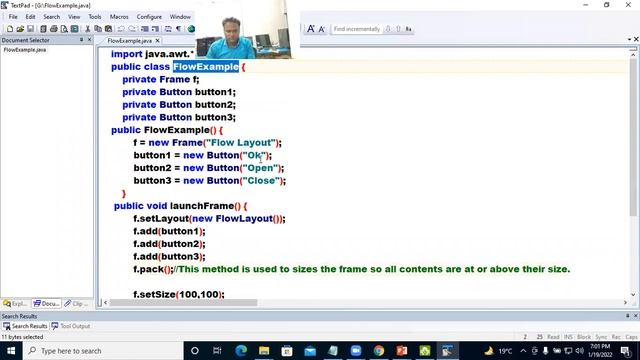
Task: Open File Explorer from taskbar
Action: click(264, 351)
